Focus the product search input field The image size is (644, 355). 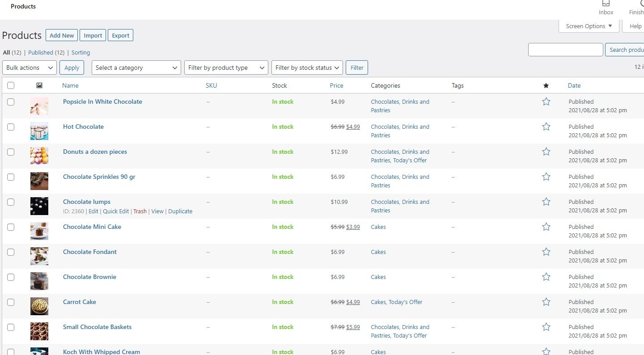(566, 50)
